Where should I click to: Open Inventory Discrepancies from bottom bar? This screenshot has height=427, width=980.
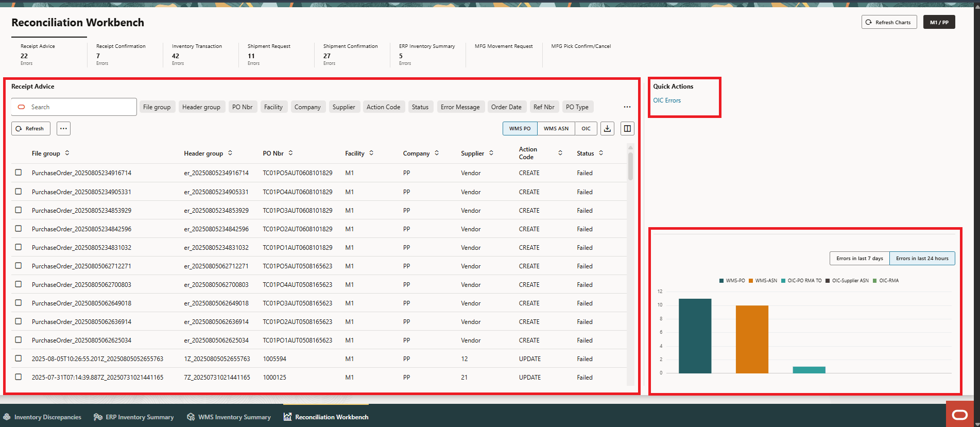pyautogui.click(x=42, y=417)
